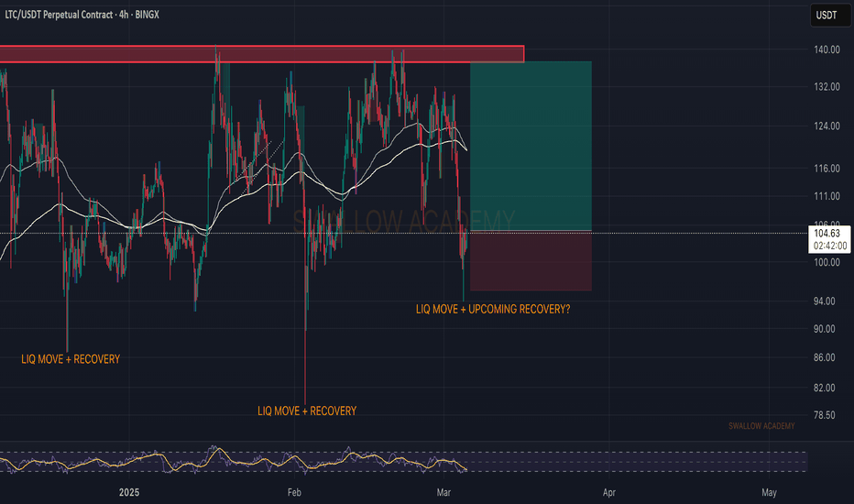Click the 'LIQ MOVE + UPCOMING RECOVERY?' annotation
854x504 pixels.
tap(493, 309)
